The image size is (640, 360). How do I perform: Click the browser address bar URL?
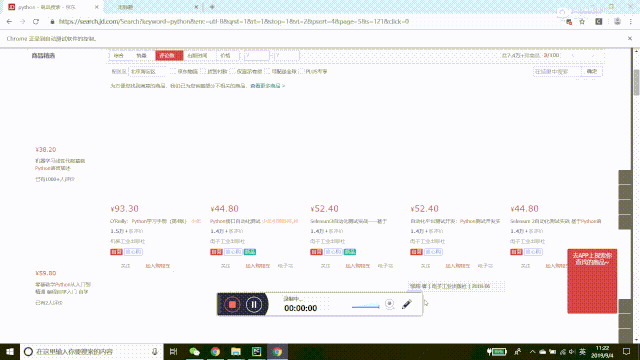pos(233,22)
